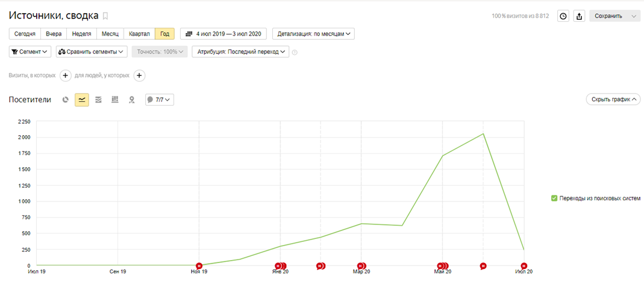Select the Вчера period tab
The height and width of the screenshot is (283, 644).
54,34
